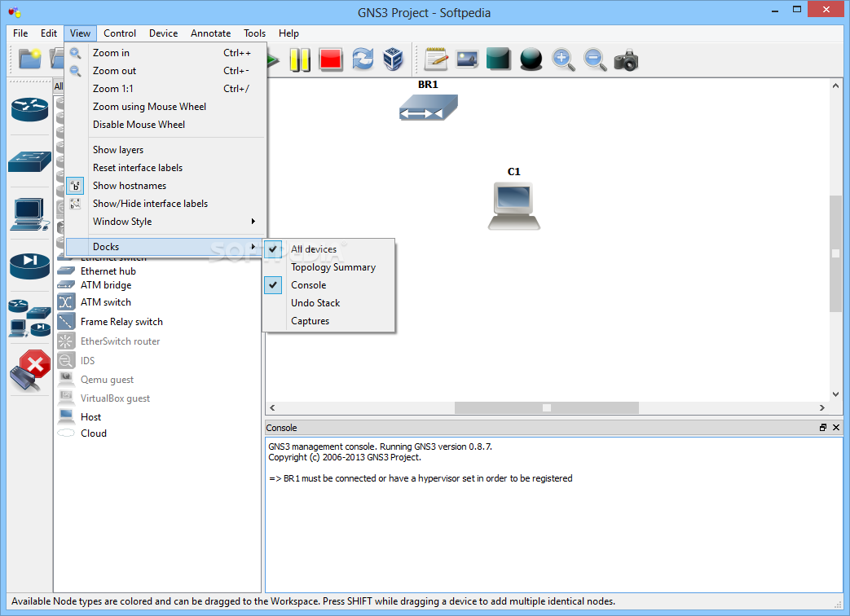Click workspace scroll down arrow
Screen dimensions: 850x616
click(835, 394)
